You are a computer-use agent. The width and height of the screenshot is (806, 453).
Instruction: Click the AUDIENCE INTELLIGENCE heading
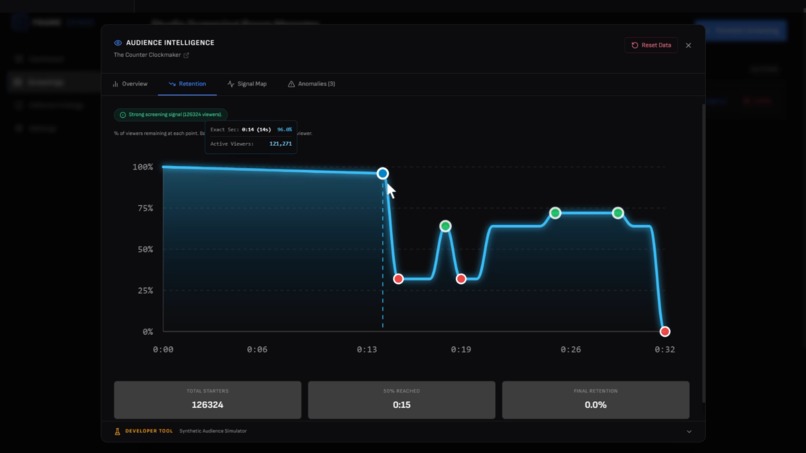170,43
